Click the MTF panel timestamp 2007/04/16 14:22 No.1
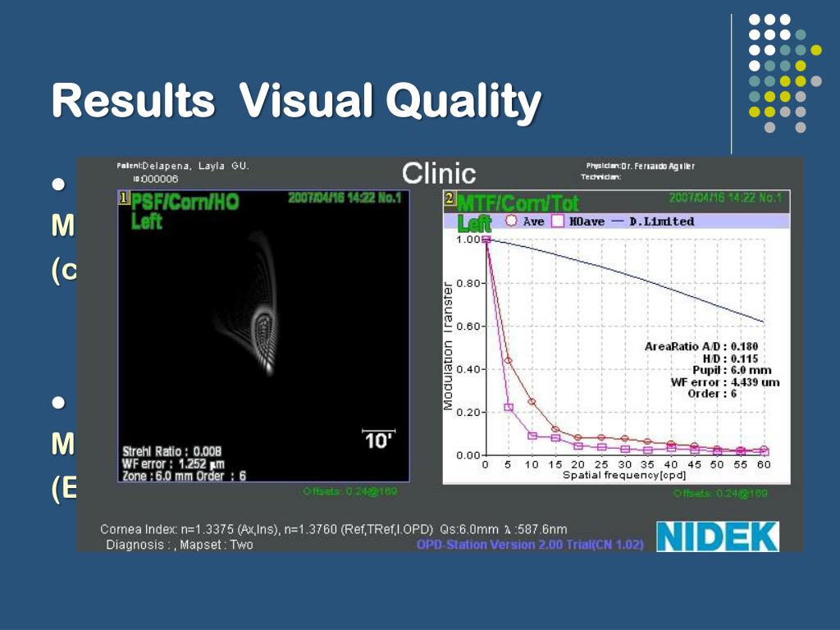 tap(725, 198)
